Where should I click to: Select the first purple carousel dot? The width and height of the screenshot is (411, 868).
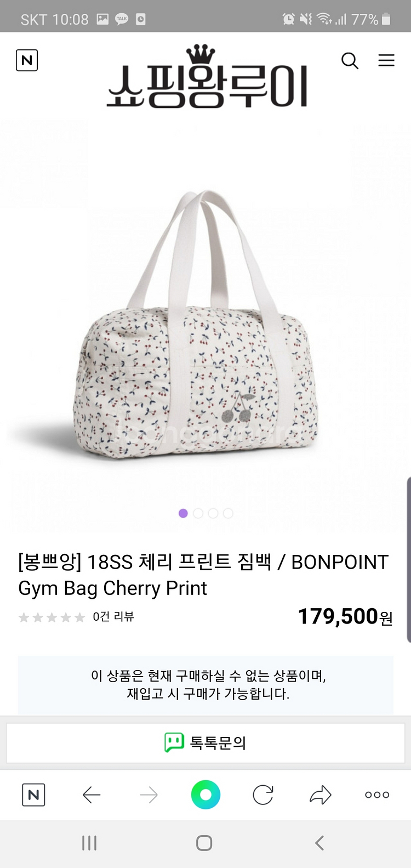(x=183, y=513)
